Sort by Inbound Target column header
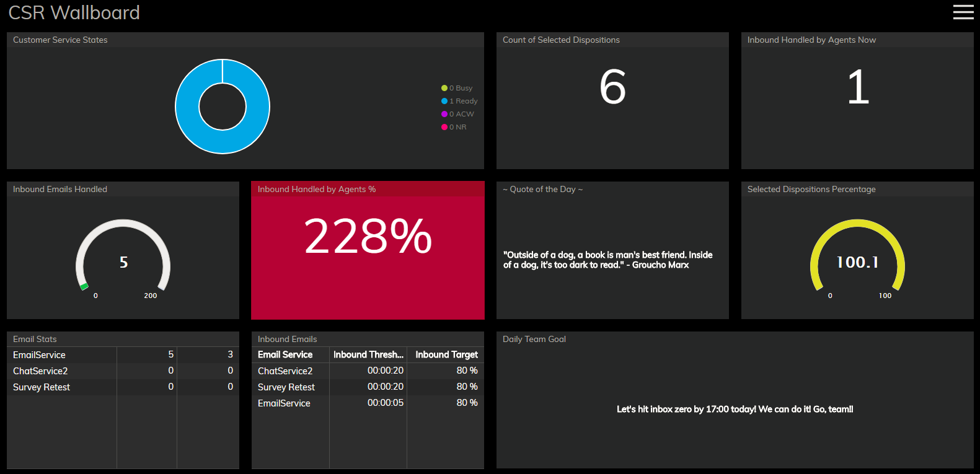This screenshot has width=980, height=474. 445,354
